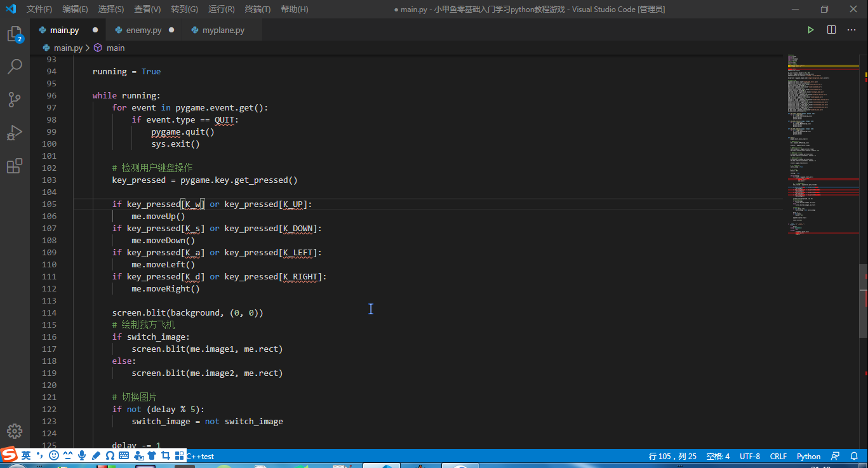Image resolution: width=868 pixels, height=468 pixels.
Task: Switch to the enemy.py tab
Action: click(144, 30)
